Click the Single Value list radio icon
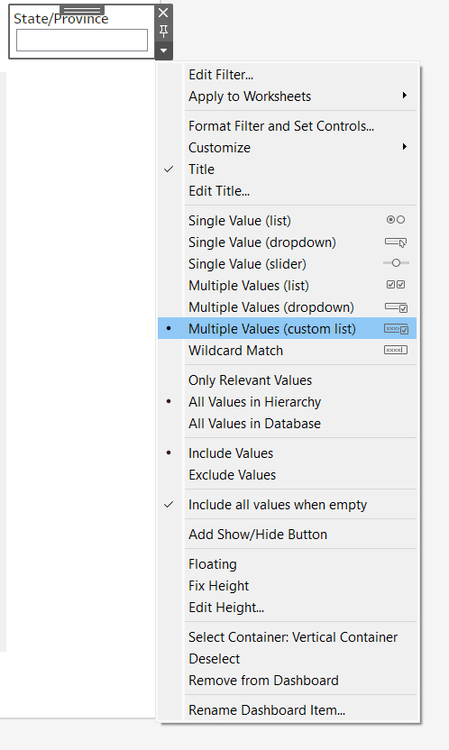Viewport: 449px width, 750px height. pyautogui.click(x=395, y=220)
